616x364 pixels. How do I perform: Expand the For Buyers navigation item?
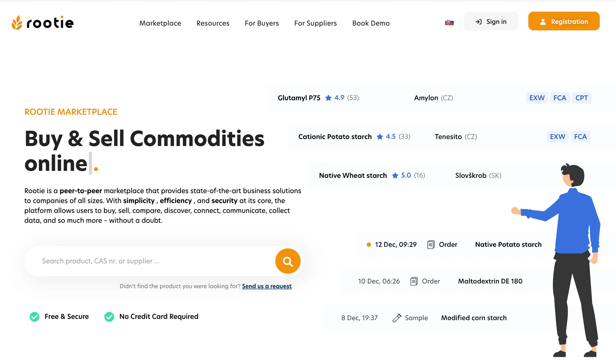pos(262,23)
